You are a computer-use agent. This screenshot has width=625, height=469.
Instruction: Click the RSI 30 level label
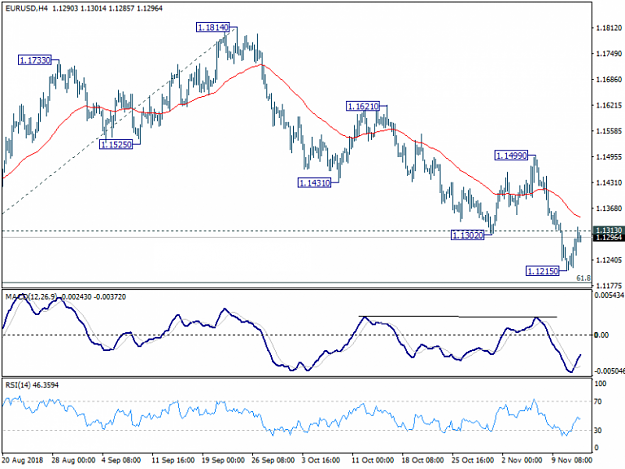pyautogui.click(x=598, y=430)
